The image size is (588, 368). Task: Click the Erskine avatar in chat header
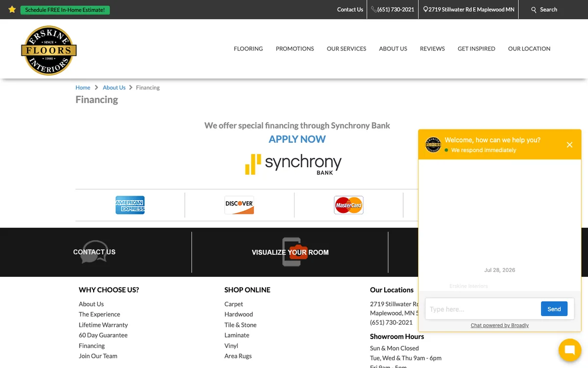click(433, 145)
